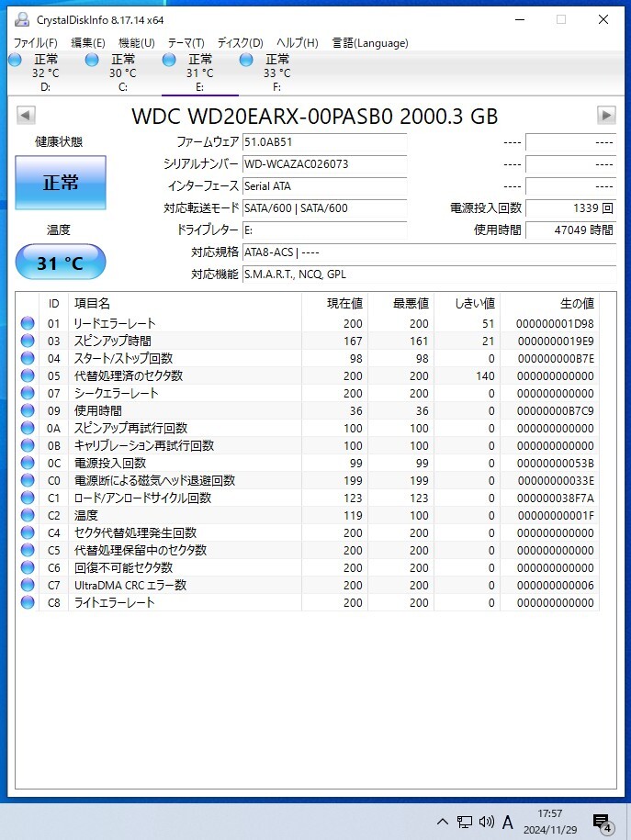Click the 生の値 column header
The height and width of the screenshot is (840, 631).
click(549, 303)
